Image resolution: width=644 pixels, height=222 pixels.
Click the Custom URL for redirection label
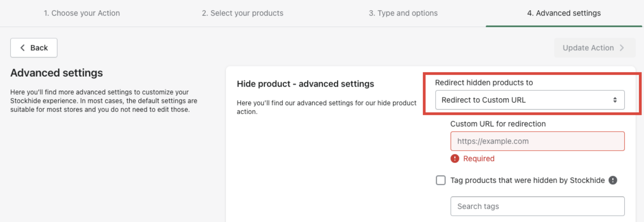[x=498, y=124]
